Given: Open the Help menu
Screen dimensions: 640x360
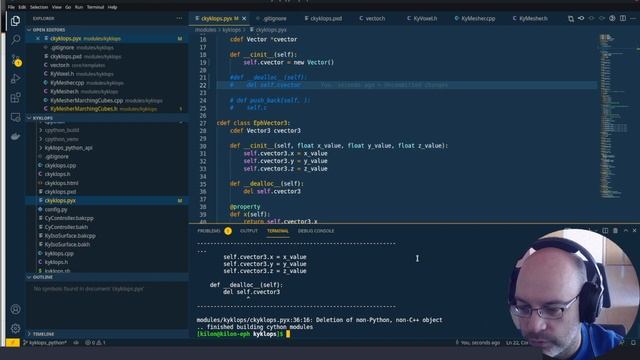Looking at the screenshot, I should (112, 7).
